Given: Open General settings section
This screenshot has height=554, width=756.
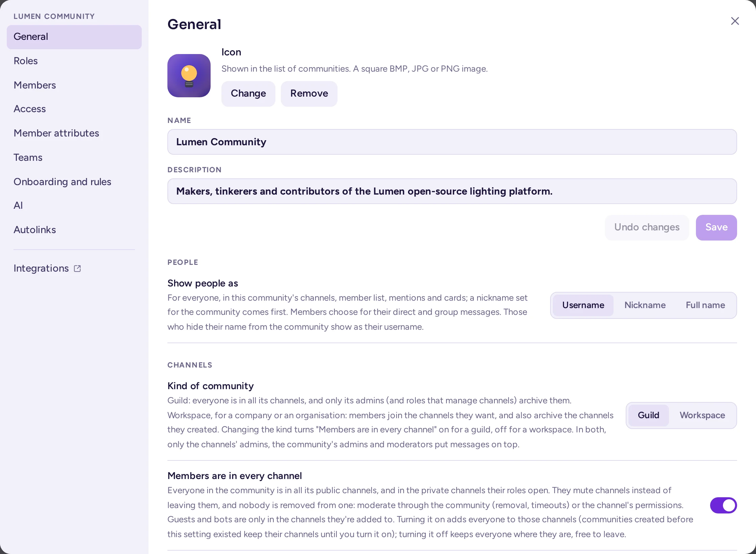Looking at the screenshot, I should (x=74, y=37).
